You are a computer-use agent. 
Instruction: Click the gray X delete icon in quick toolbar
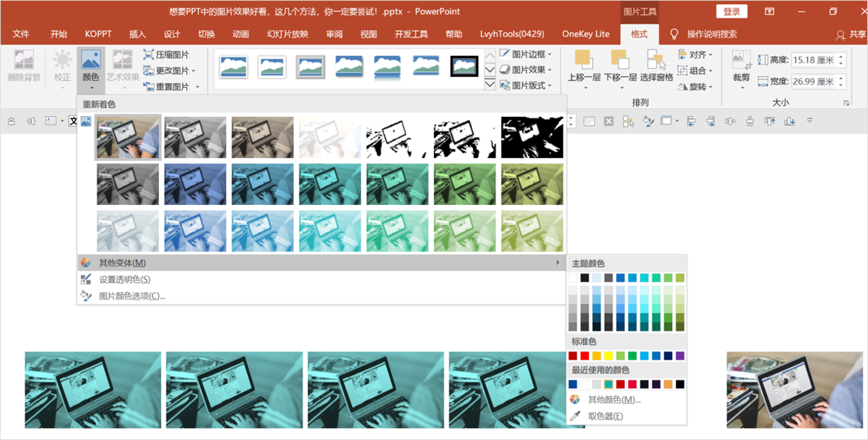point(609,121)
